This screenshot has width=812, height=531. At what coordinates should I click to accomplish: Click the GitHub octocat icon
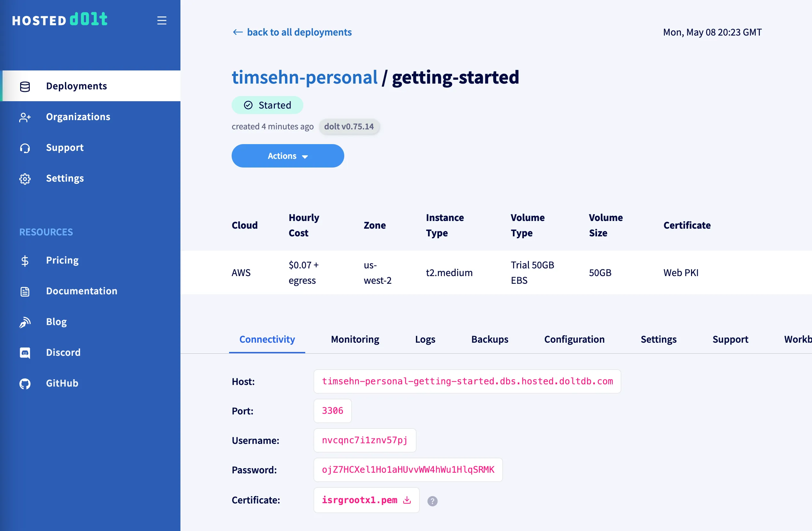[x=25, y=384]
